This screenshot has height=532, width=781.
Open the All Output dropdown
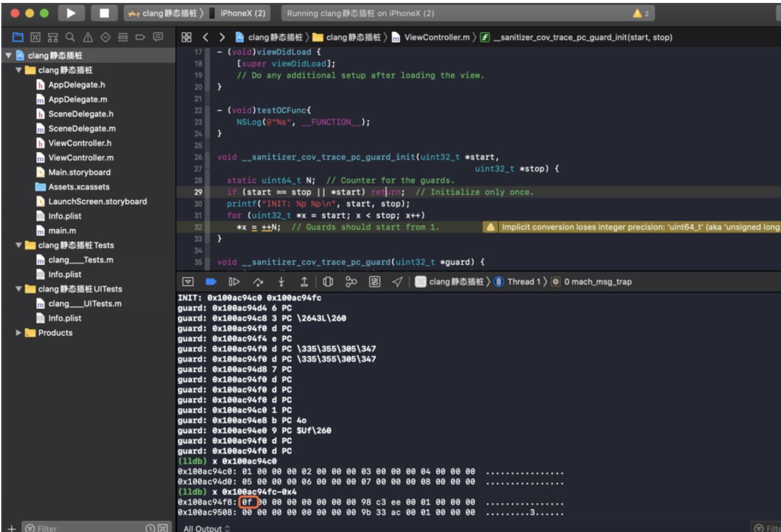pyautogui.click(x=207, y=528)
